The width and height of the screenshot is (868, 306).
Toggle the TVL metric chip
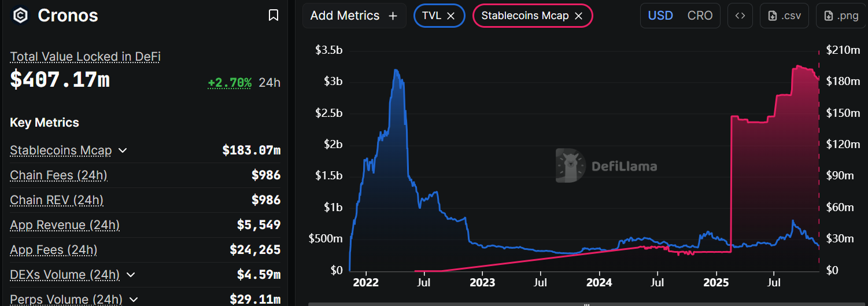pyautogui.click(x=431, y=16)
